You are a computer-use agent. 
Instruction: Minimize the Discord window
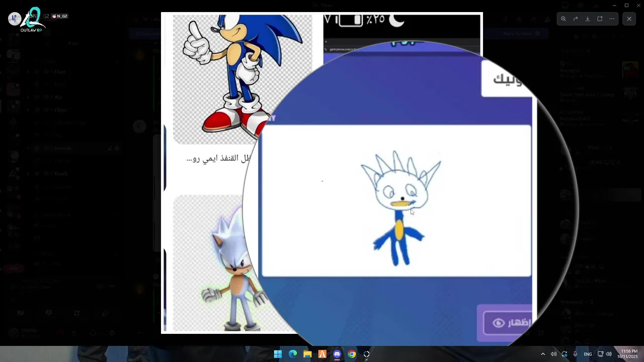(x=614, y=6)
